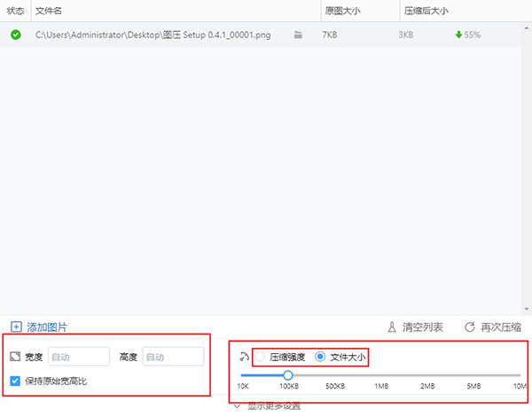Sort the list by 文件名 column header
532x417 pixels.
tap(48, 11)
